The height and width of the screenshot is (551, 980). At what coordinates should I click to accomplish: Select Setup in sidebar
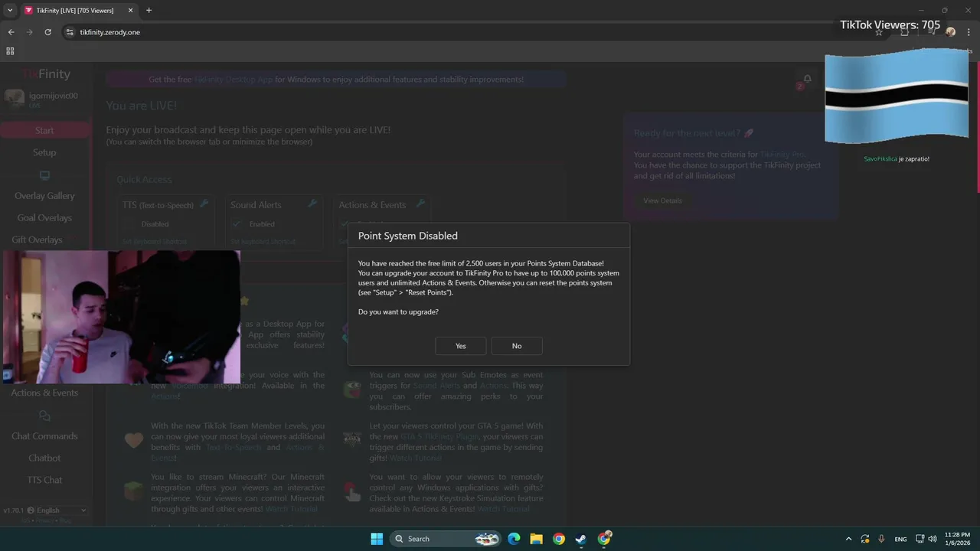(x=44, y=152)
